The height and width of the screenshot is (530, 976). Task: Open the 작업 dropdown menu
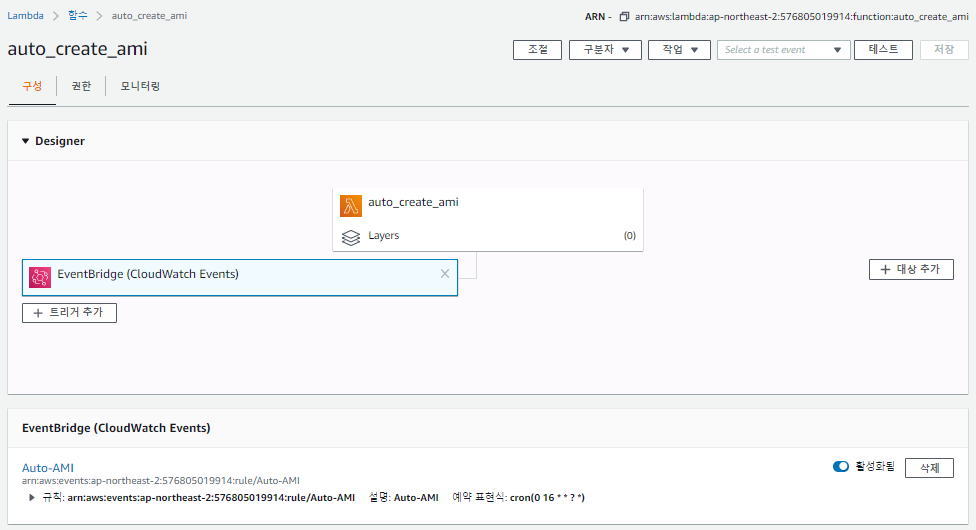(679, 50)
